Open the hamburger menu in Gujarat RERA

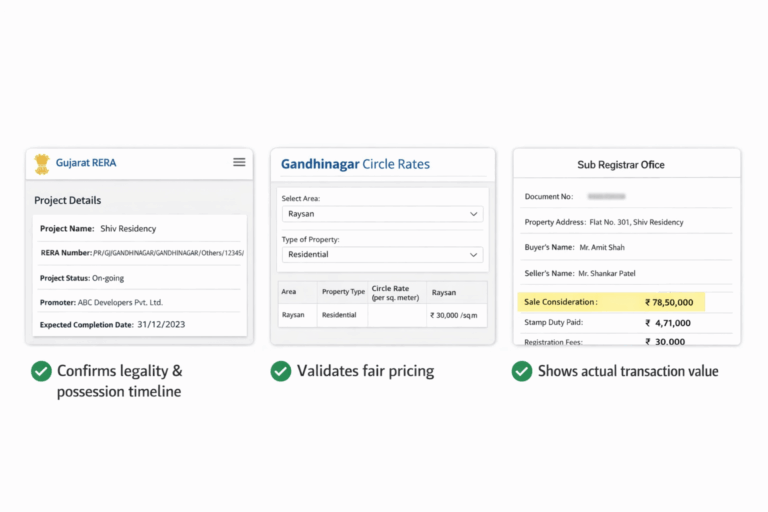pyautogui.click(x=239, y=162)
